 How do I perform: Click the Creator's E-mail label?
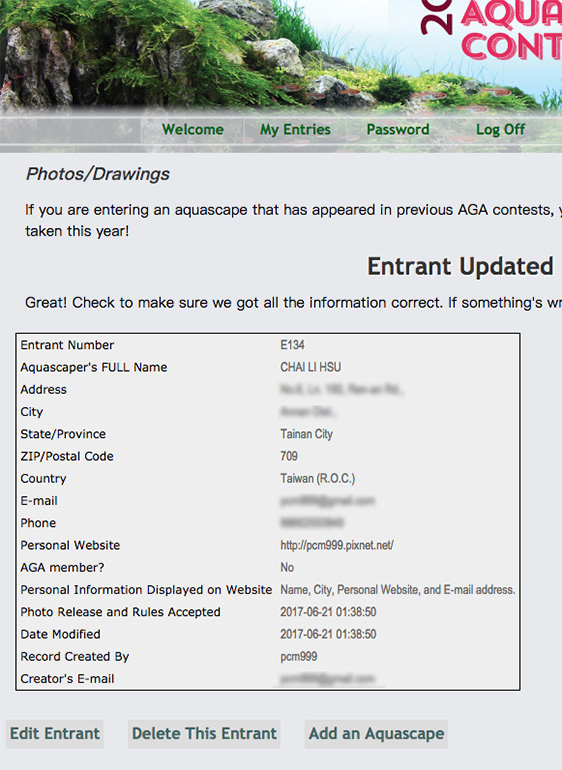tap(67, 679)
